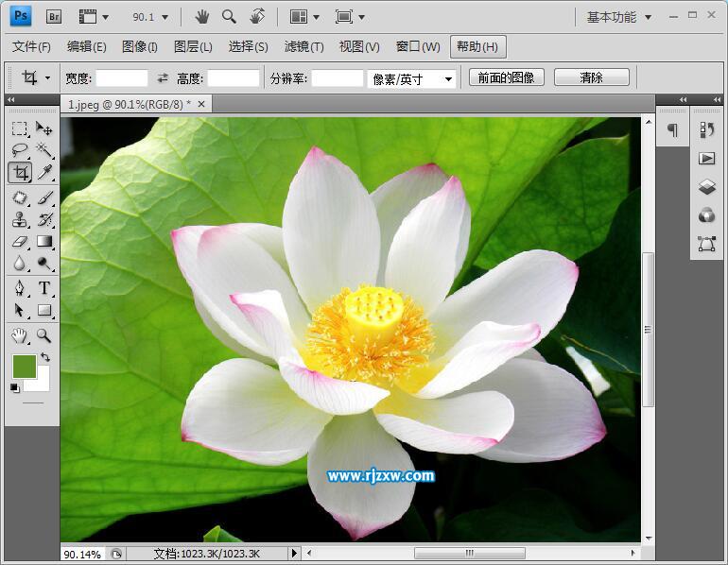Open status bar info arrow menu
Screen dimensions: 728x565
[294, 554]
